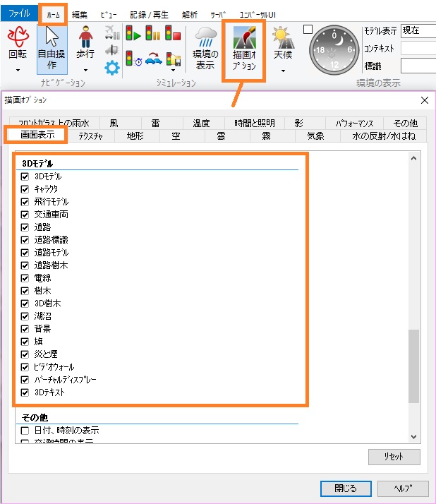The width and height of the screenshot is (436, 504).
Task: Toggle 飛行モデル visibility checkbox
Action: [25, 202]
